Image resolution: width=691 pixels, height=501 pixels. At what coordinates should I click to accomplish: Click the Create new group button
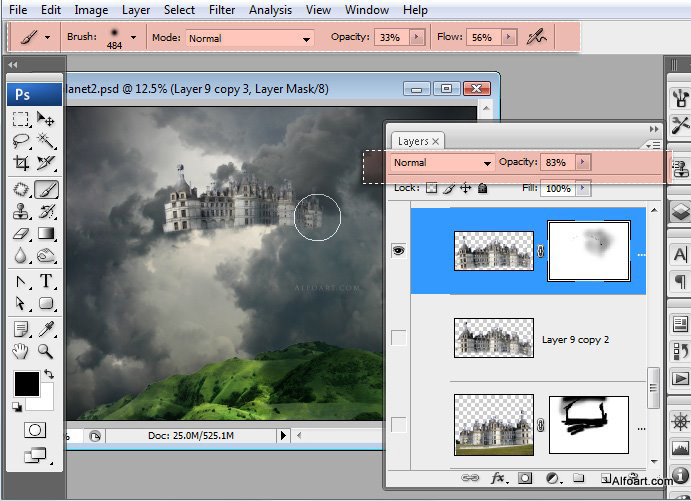click(579, 478)
